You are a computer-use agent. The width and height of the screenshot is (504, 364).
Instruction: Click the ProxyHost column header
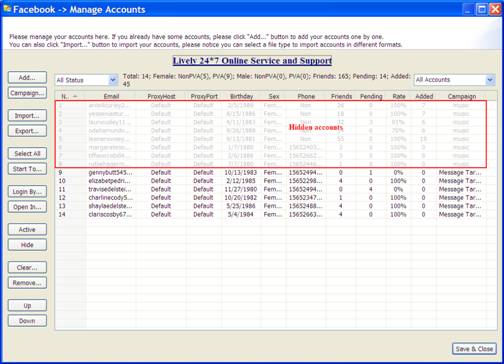pyautogui.click(x=161, y=96)
